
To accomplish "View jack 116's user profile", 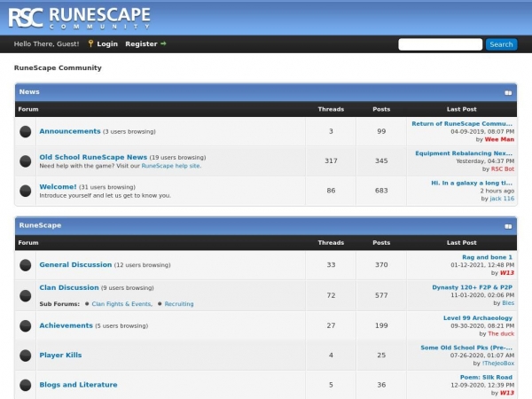I will (x=502, y=199).
